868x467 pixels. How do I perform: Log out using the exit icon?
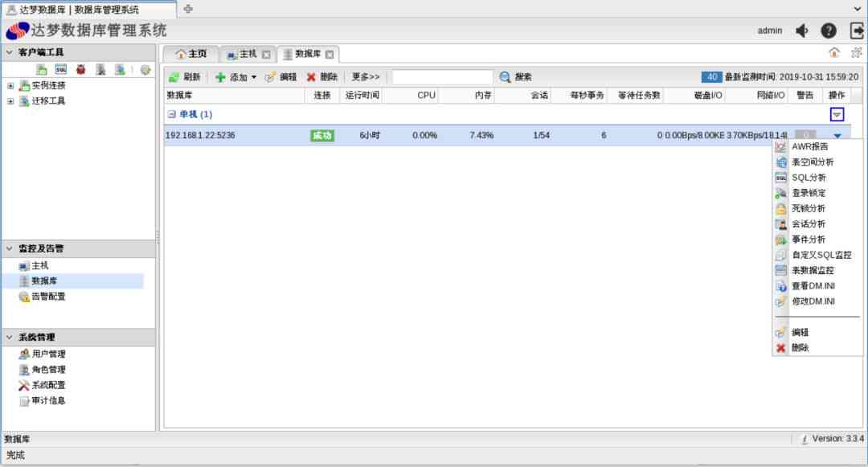point(857,31)
